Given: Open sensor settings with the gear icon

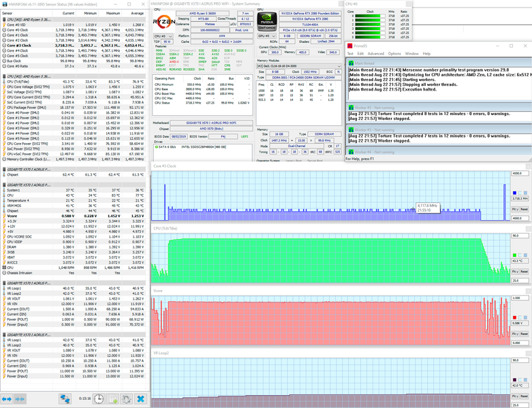Looking at the screenshot, I should (127, 399).
